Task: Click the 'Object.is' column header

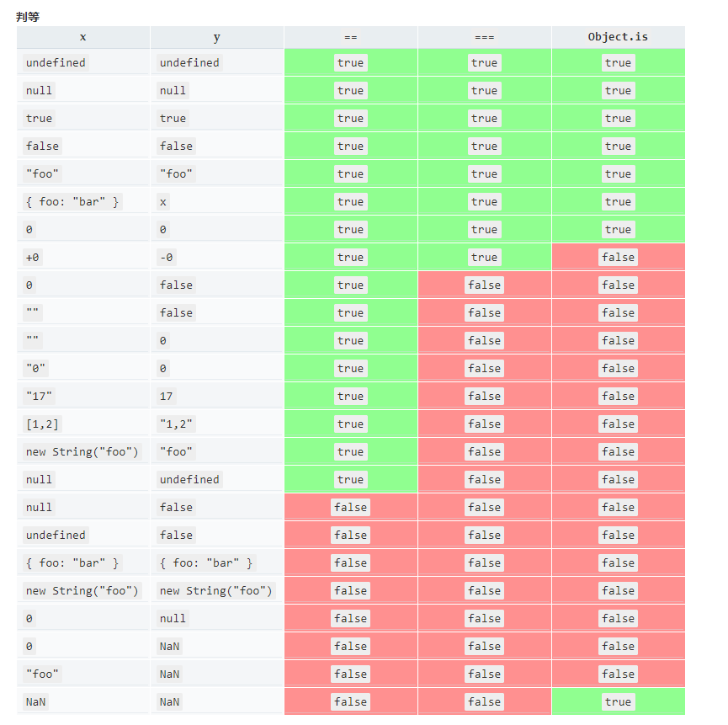Action: (x=618, y=37)
